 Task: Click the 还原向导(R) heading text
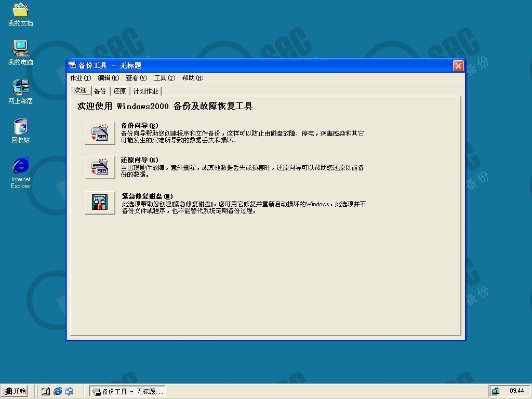(x=139, y=160)
